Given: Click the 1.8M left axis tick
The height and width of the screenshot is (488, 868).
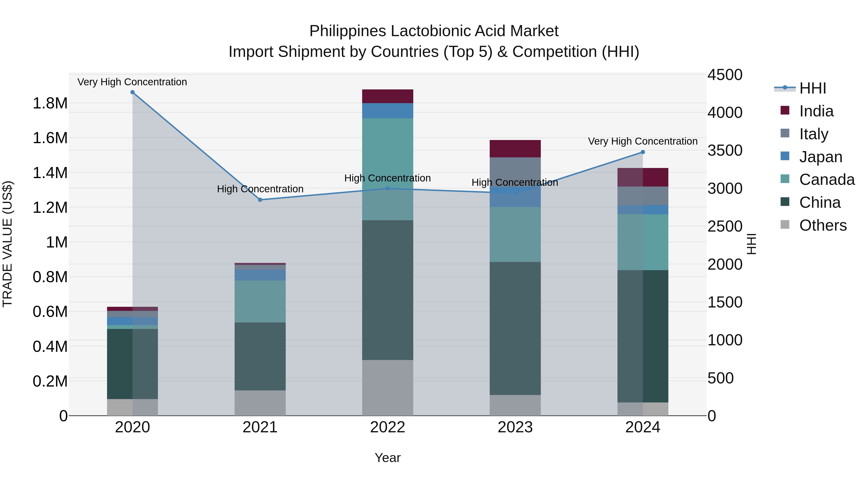Looking at the screenshot, I should pyautogui.click(x=50, y=103).
